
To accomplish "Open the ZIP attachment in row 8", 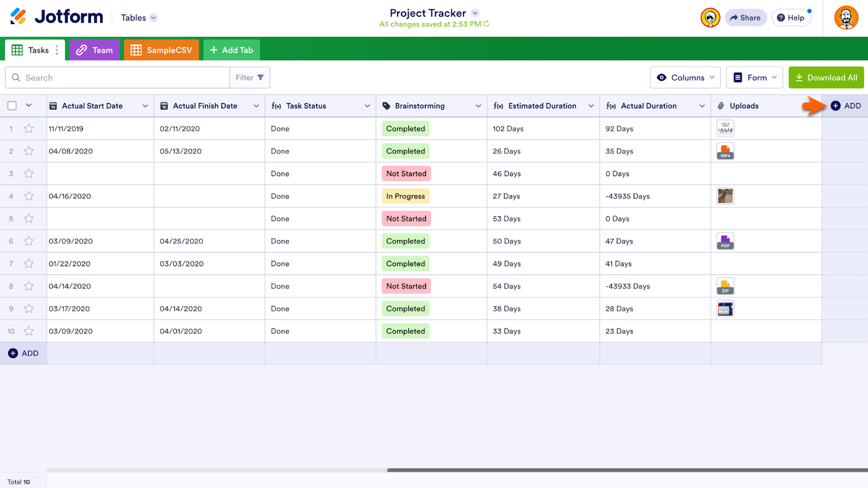I will click(725, 286).
